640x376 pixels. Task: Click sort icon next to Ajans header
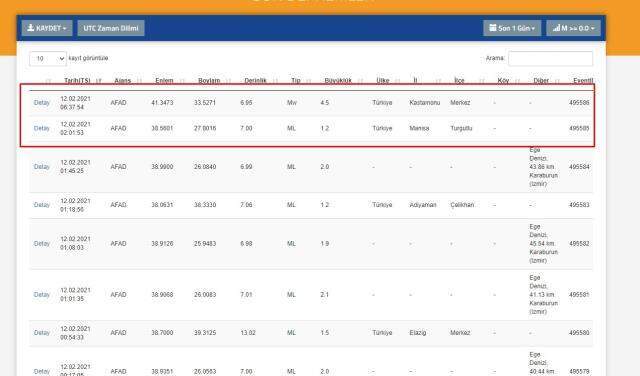click(x=139, y=81)
